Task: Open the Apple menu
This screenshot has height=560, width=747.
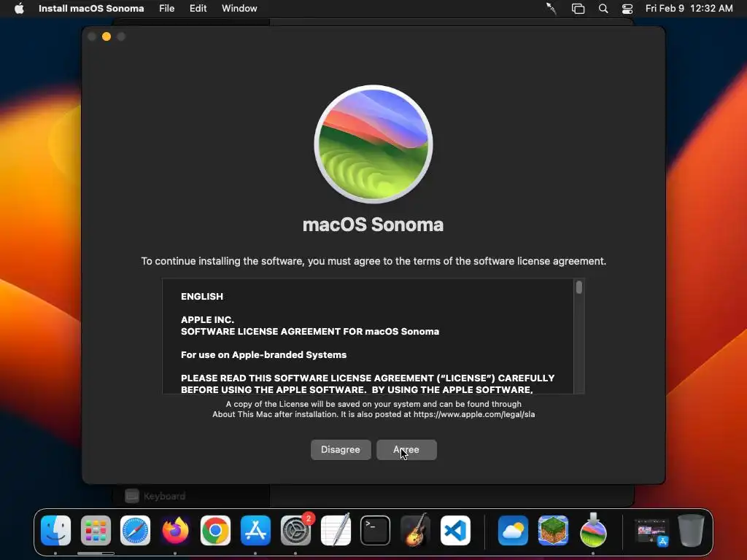Action: point(19,8)
